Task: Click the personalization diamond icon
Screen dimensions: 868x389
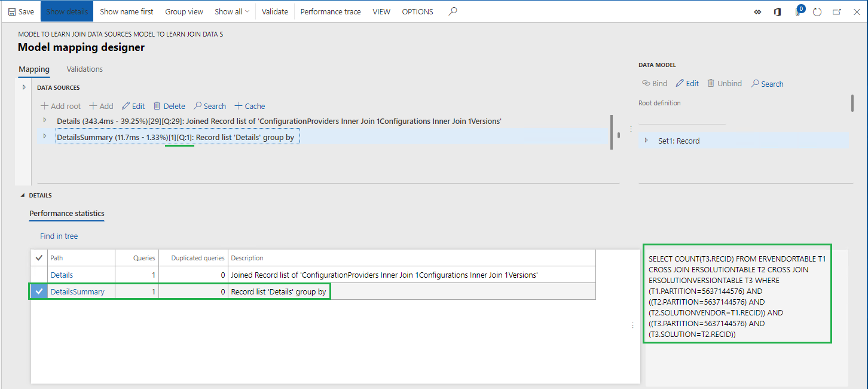Action: [757, 11]
